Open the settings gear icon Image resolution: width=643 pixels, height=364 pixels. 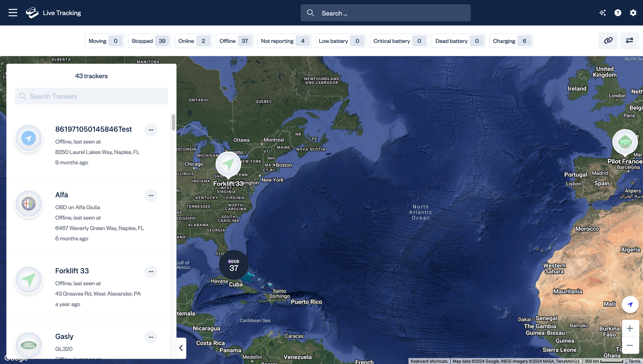[x=633, y=13]
